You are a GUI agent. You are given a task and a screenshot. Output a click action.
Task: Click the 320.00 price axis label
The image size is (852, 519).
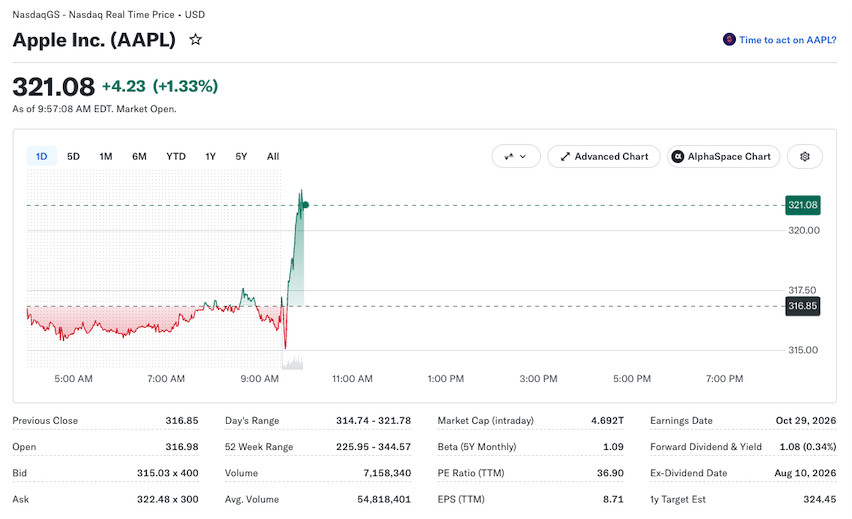(x=804, y=230)
